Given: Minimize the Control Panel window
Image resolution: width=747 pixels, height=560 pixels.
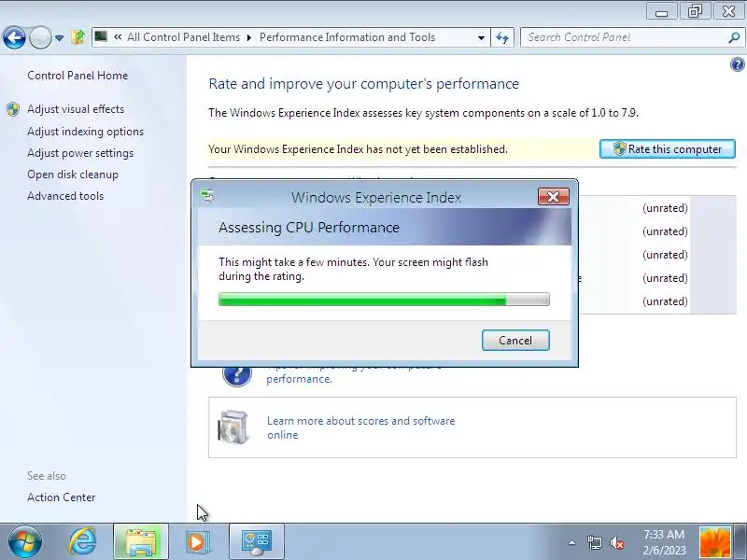Looking at the screenshot, I should tap(662, 11).
